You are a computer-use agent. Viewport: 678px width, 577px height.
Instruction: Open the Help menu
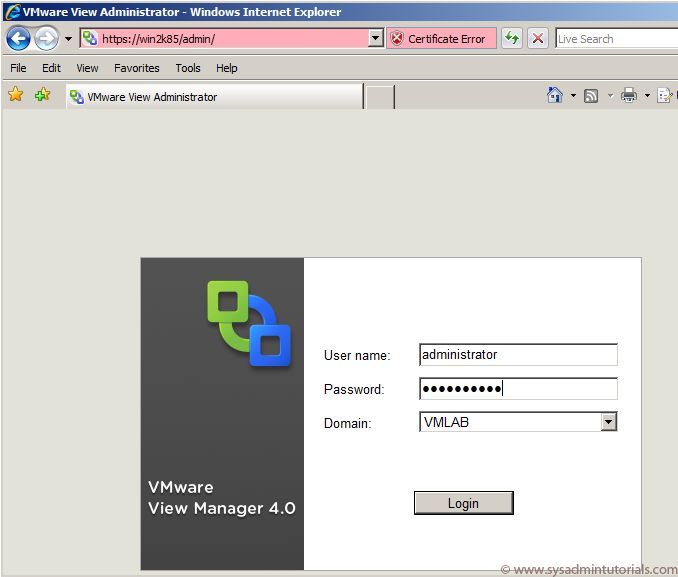click(x=227, y=68)
